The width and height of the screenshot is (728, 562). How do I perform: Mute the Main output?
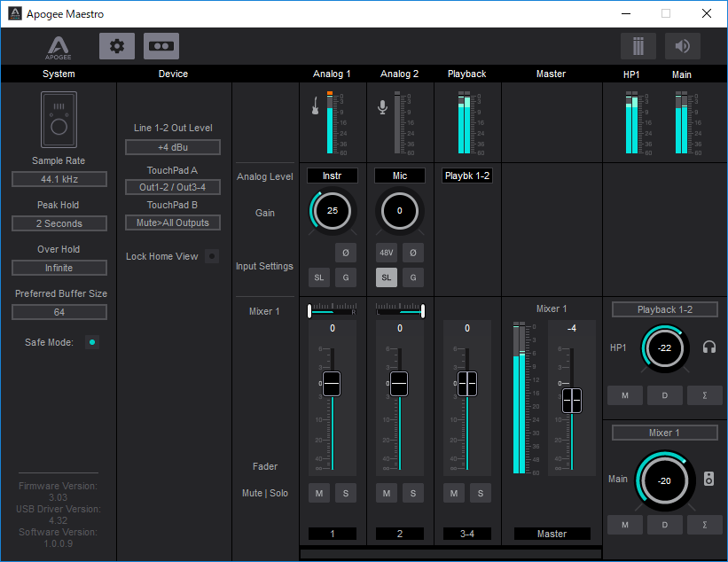coord(625,525)
